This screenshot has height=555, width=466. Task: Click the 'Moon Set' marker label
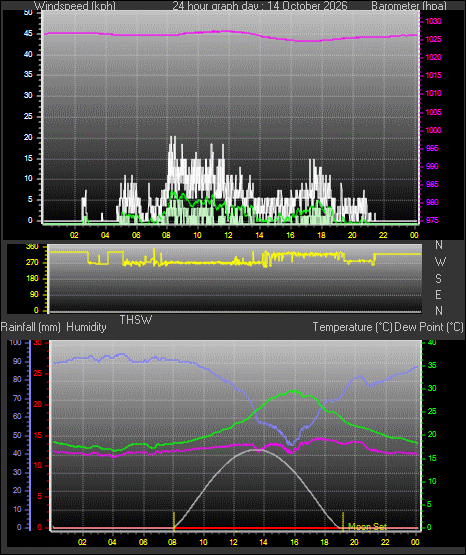(367, 527)
